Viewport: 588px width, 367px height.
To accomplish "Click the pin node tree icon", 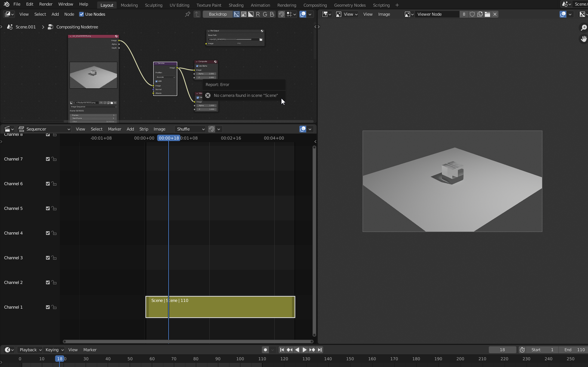I will pyautogui.click(x=188, y=14).
